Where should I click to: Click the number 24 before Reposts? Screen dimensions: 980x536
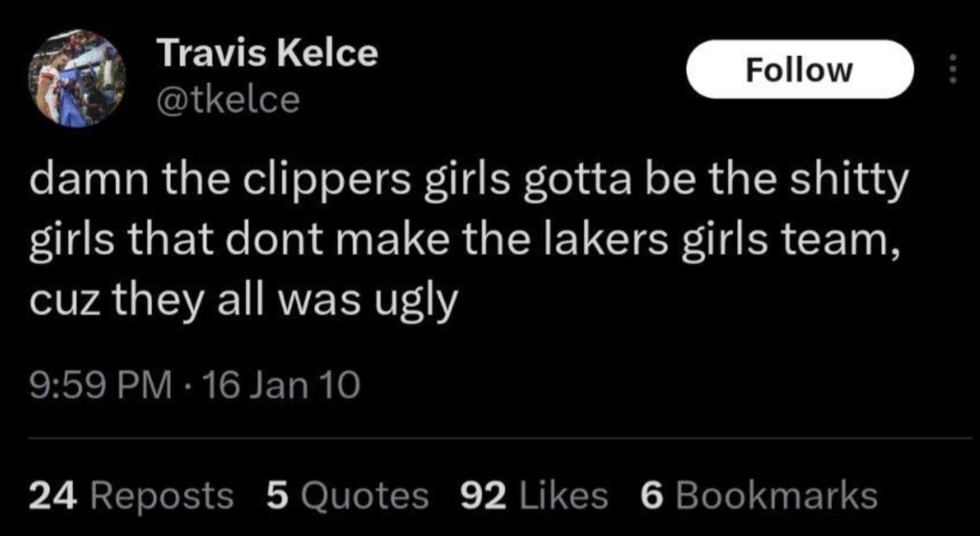pyautogui.click(x=53, y=496)
